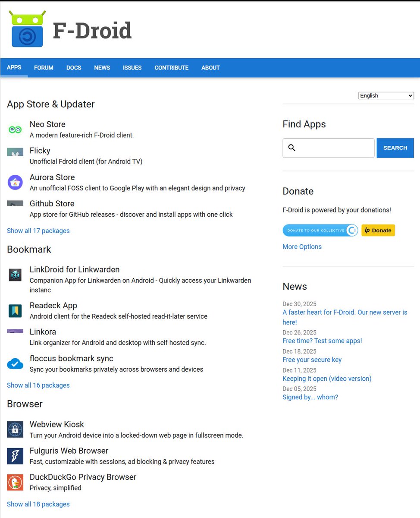Open the NEWS section from navigation

point(102,68)
